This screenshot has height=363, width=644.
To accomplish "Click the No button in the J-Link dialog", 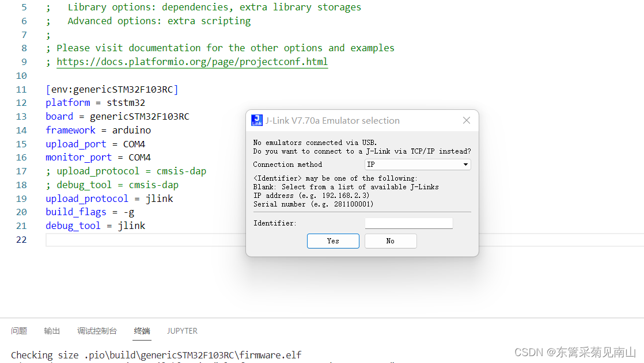I will click(391, 240).
